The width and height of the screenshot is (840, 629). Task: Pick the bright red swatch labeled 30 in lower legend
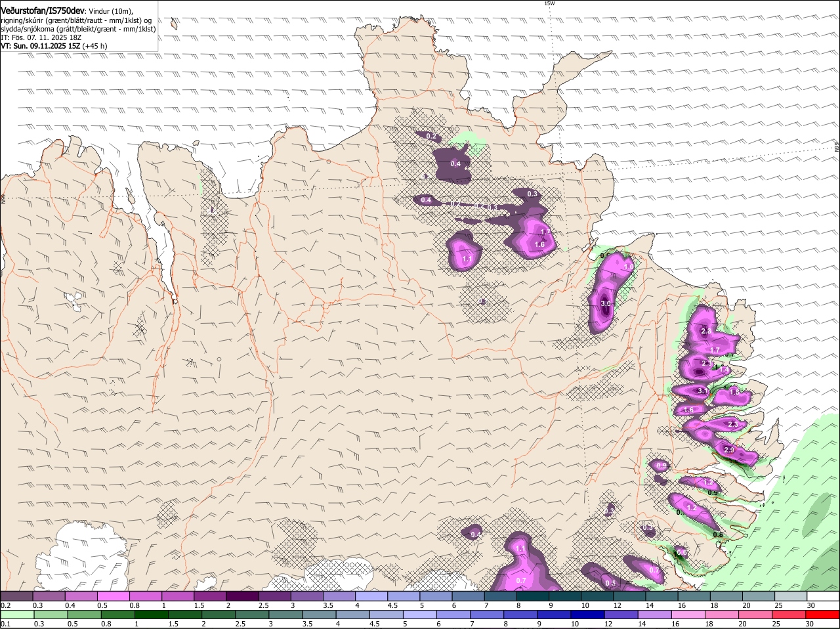tap(823, 615)
